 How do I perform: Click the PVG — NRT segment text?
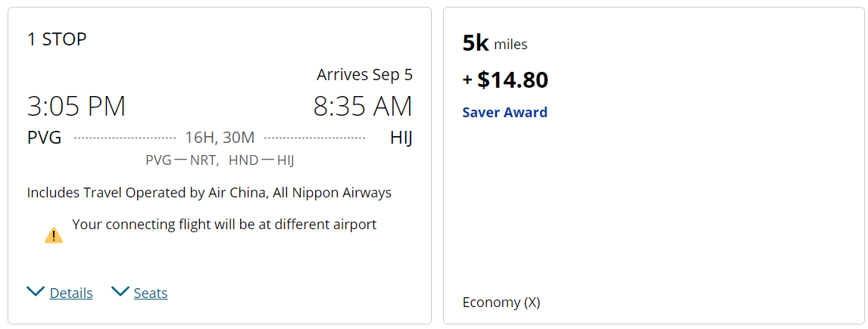point(182,160)
